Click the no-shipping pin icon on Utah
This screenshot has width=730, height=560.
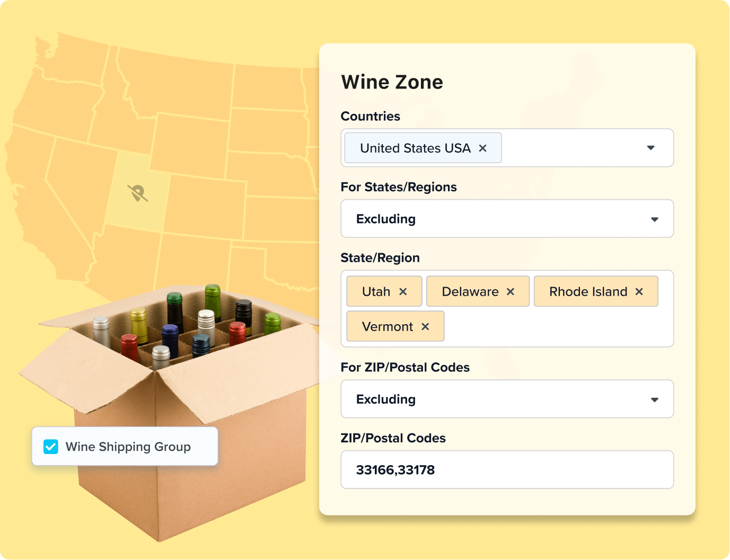coord(138,193)
